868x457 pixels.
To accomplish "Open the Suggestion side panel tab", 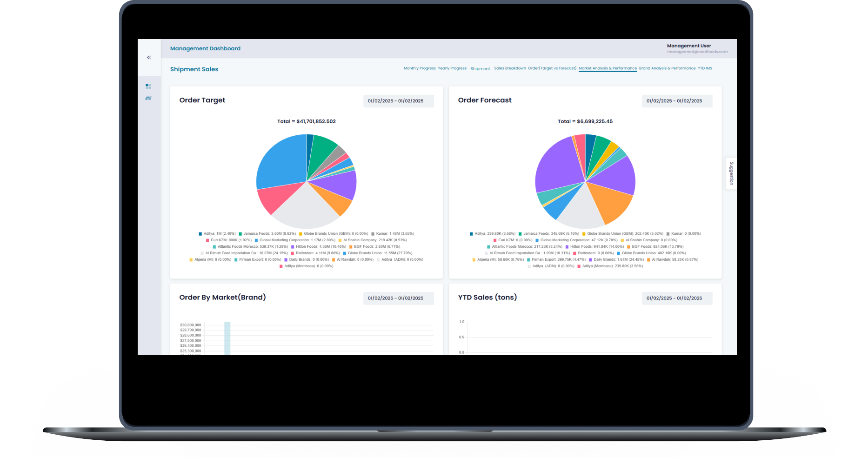I will [x=731, y=173].
